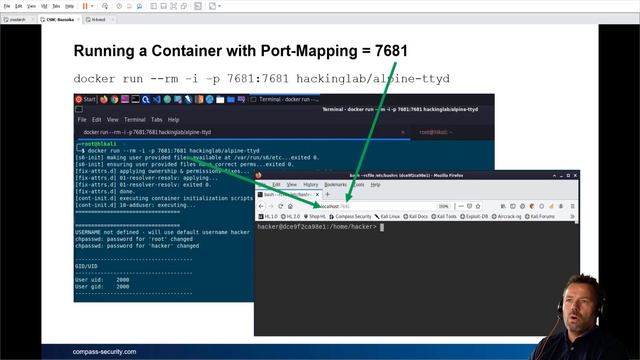Open the Kali Tools bookmark
The width and height of the screenshot is (640, 360).
444,216
